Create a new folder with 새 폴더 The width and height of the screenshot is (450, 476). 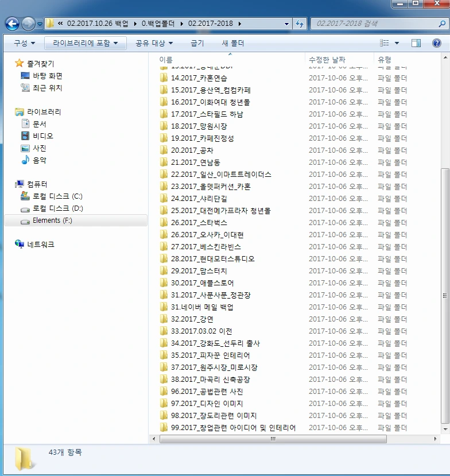232,43
